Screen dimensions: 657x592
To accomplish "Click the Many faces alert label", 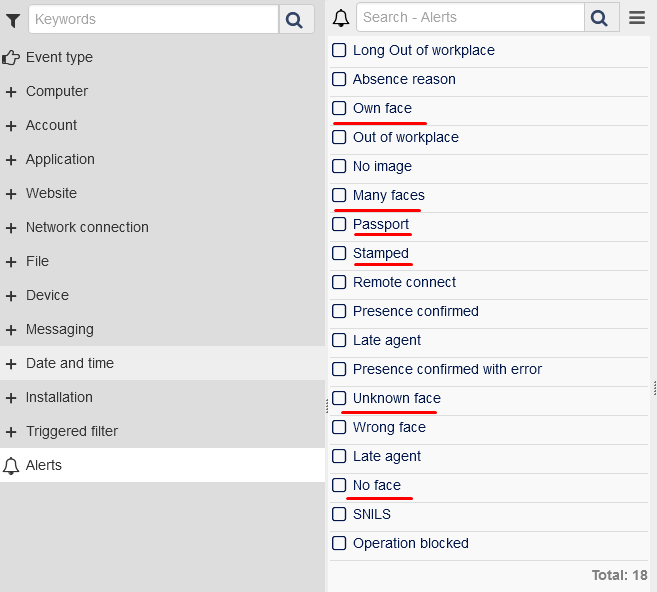I will 389,195.
